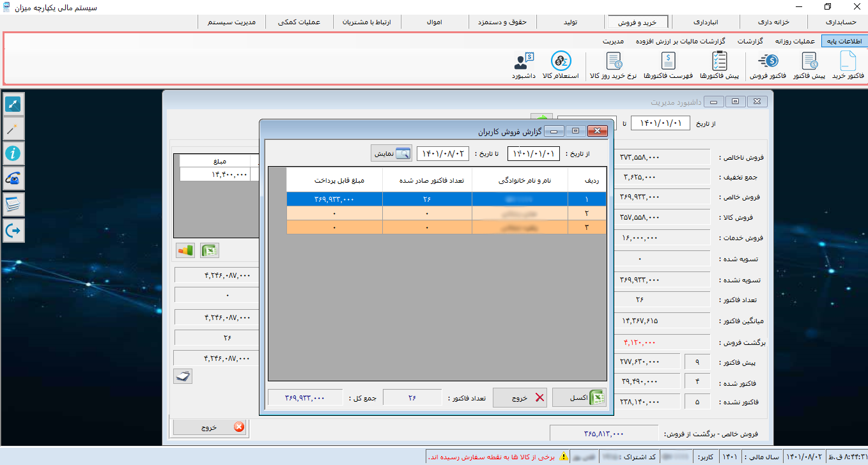Screen dimensions: 868x465
Task: Open the پیش فاکتورها (proforma list) ribbon icon
Action: tap(719, 66)
